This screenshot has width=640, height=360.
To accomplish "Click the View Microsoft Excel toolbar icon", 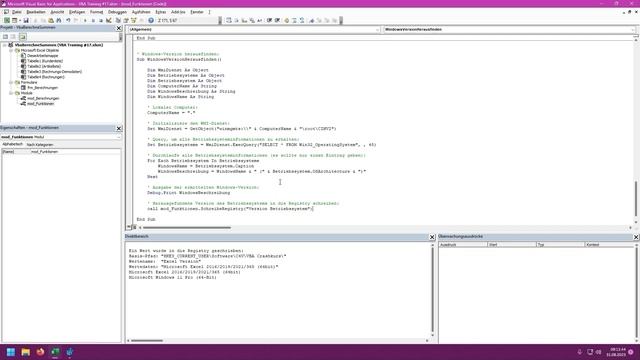I will click(7, 20).
